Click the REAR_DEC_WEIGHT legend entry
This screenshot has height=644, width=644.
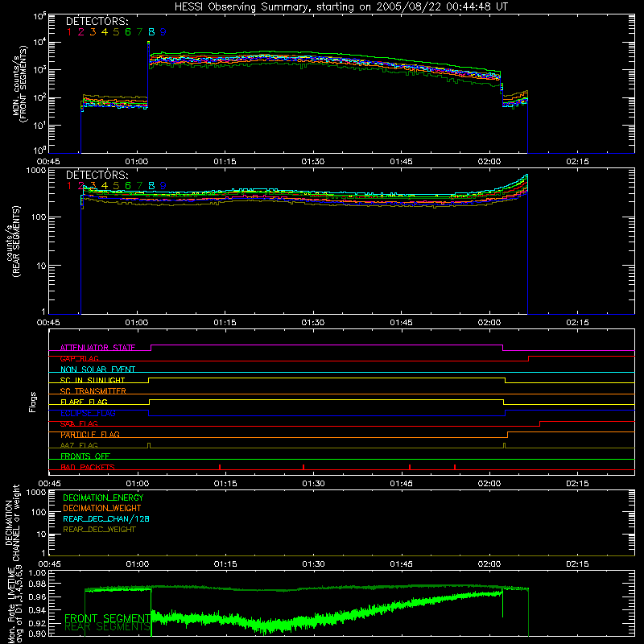(99, 530)
